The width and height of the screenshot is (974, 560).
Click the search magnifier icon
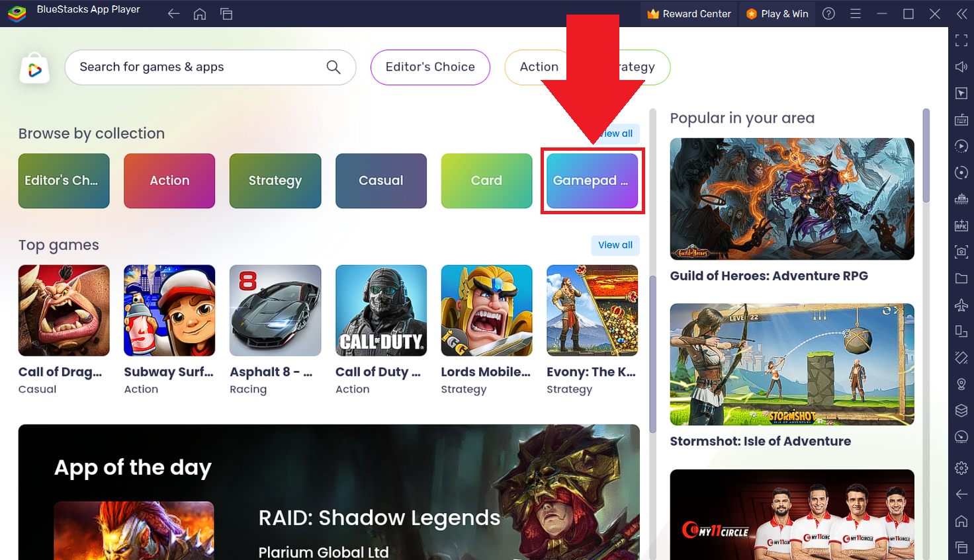click(x=333, y=67)
